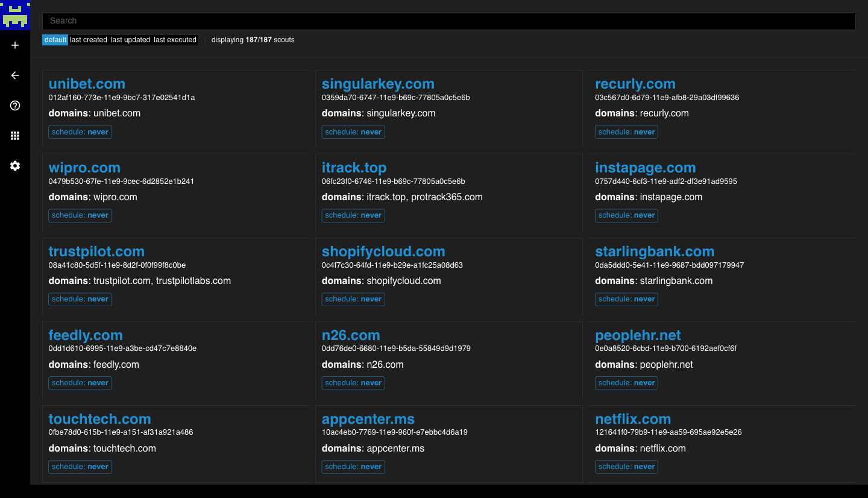Sort scouts by last executed
The image size is (868, 498).
pyautogui.click(x=175, y=40)
